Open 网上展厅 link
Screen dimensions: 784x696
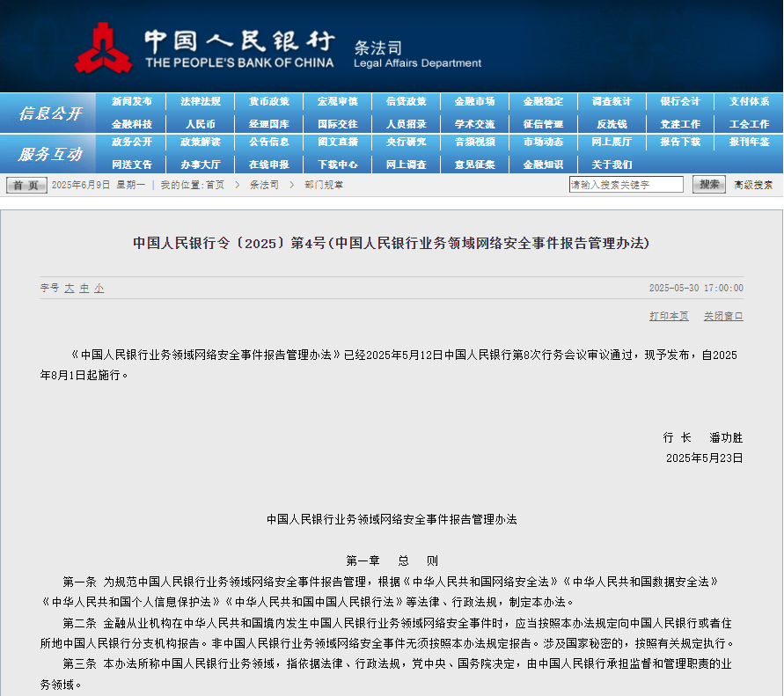(612, 142)
